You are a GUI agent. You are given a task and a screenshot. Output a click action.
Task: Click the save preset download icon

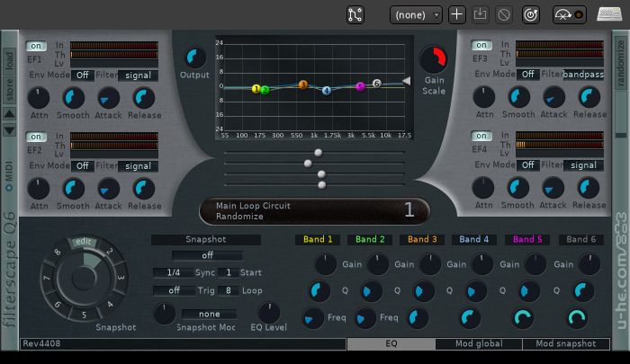tap(481, 14)
